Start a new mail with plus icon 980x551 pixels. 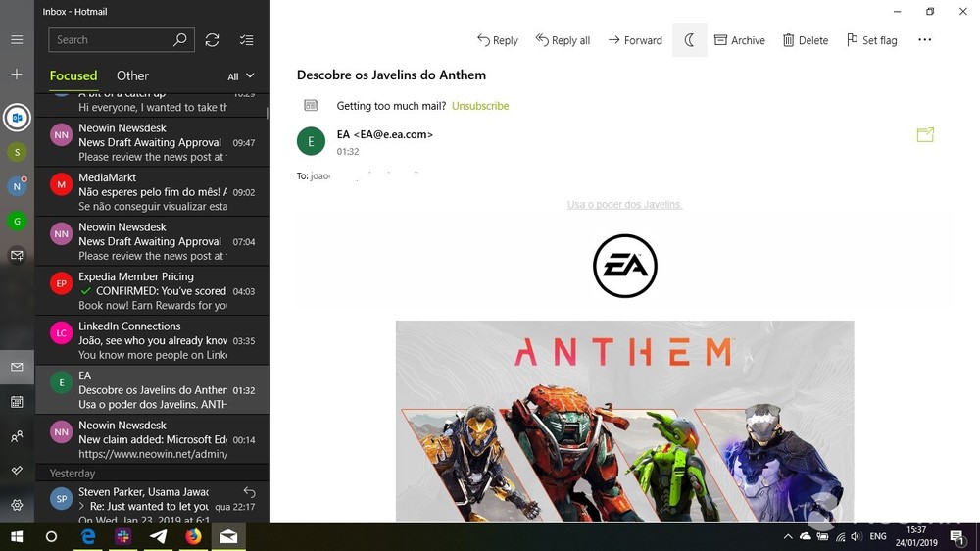(x=17, y=74)
